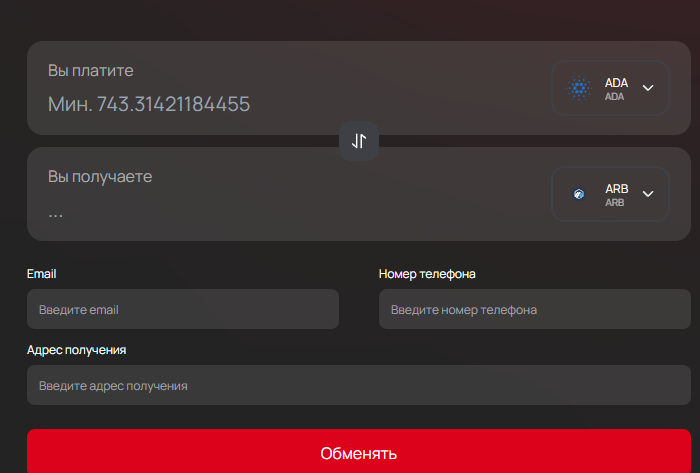
Task: Focus the Введите адрес получения field
Action: point(358,385)
